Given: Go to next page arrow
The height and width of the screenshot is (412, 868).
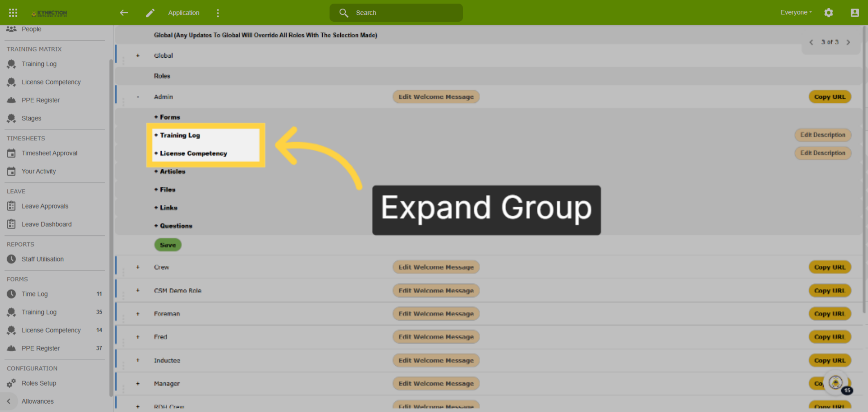Looking at the screenshot, I should tap(848, 42).
